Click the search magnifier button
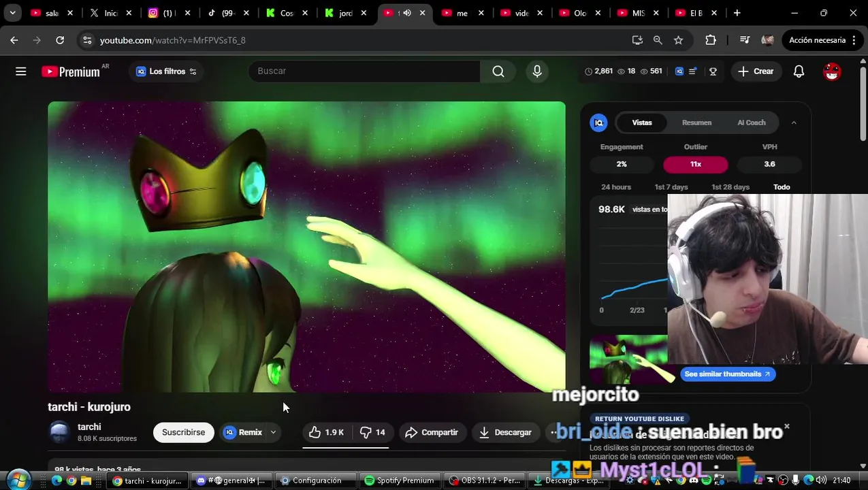The height and width of the screenshot is (490, 868). coord(498,71)
